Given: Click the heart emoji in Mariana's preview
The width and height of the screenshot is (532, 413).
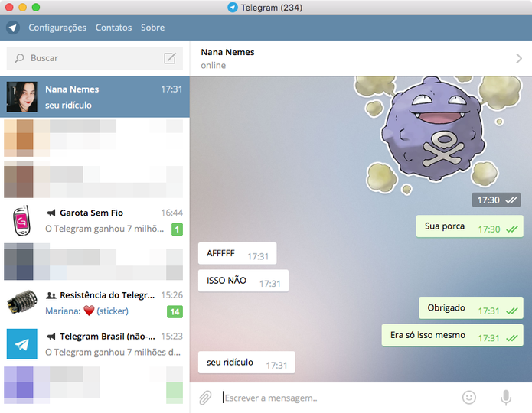Looking at the screenshot, I should click(89, 311).
